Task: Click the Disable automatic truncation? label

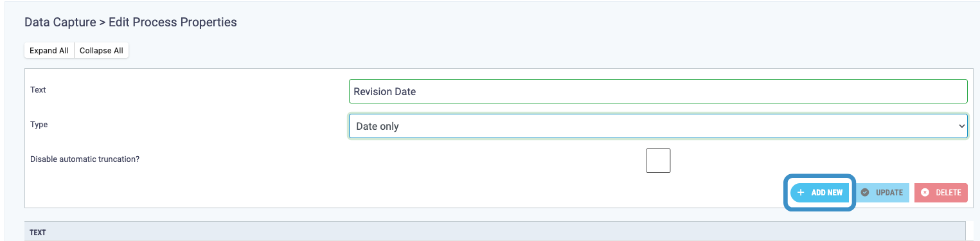Action: (x=85, y=159)
